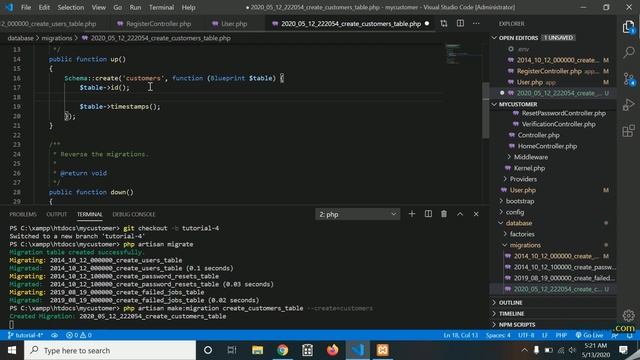Viewport: 640px width, 360px height.
Task: Open Windows notification center icon
Action: tap(623, 350)
